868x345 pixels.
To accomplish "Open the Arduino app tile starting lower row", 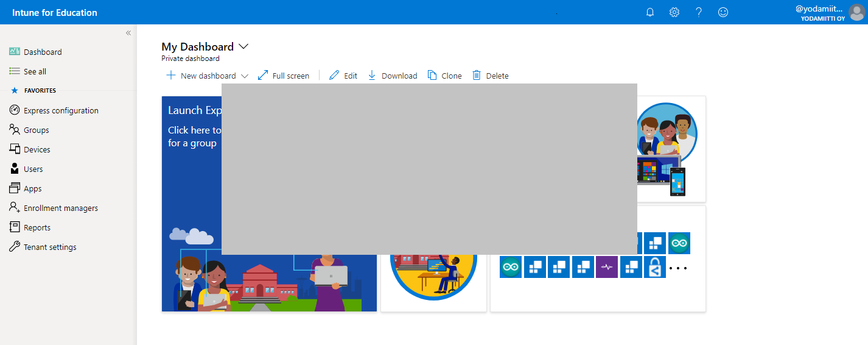I will [x=511, y=268].
